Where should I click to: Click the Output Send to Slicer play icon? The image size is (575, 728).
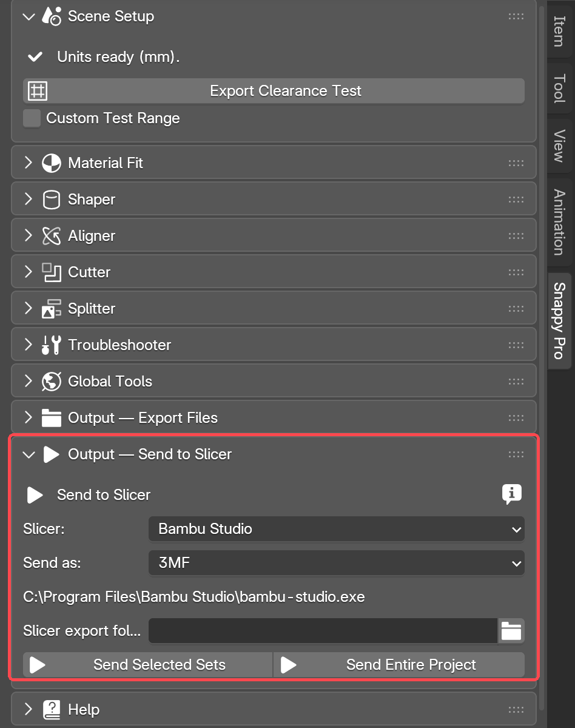pos(52,454)
